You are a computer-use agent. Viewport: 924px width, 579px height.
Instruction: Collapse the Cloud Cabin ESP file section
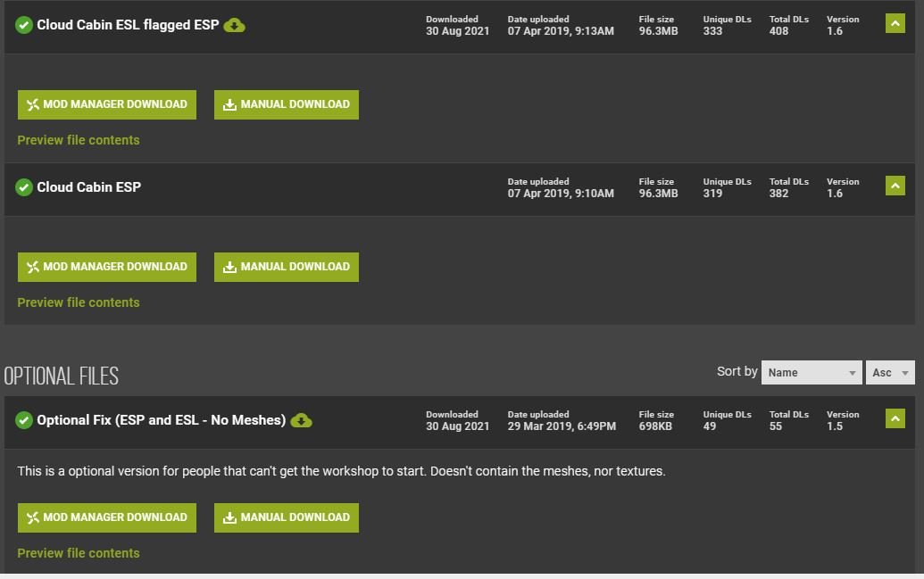click(x=895, y=186)
